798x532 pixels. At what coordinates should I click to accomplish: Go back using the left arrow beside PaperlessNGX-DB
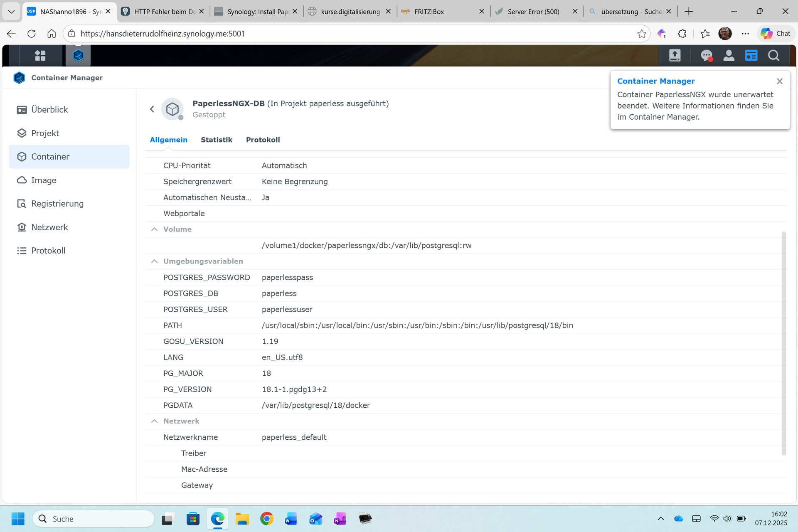(x=152, y=109)
